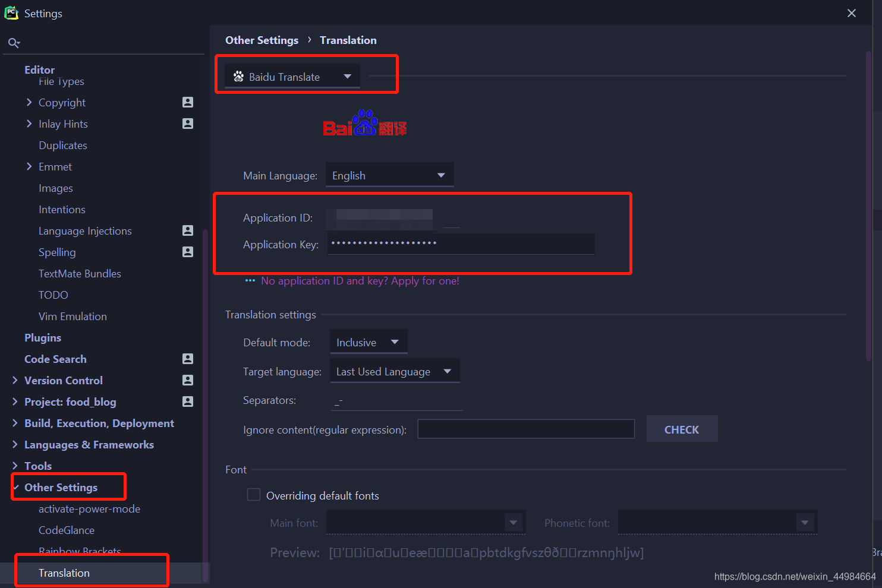Viewport: 882px width, 588px height.
Task: Expand the Tools section
Action: click(15, 466)
